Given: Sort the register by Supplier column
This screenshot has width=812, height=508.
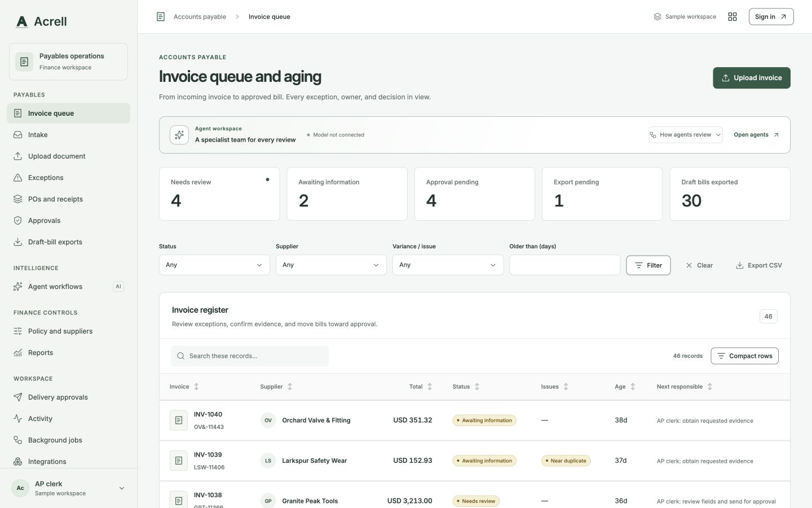Looking at the screenshot, I should coord(276,387).
